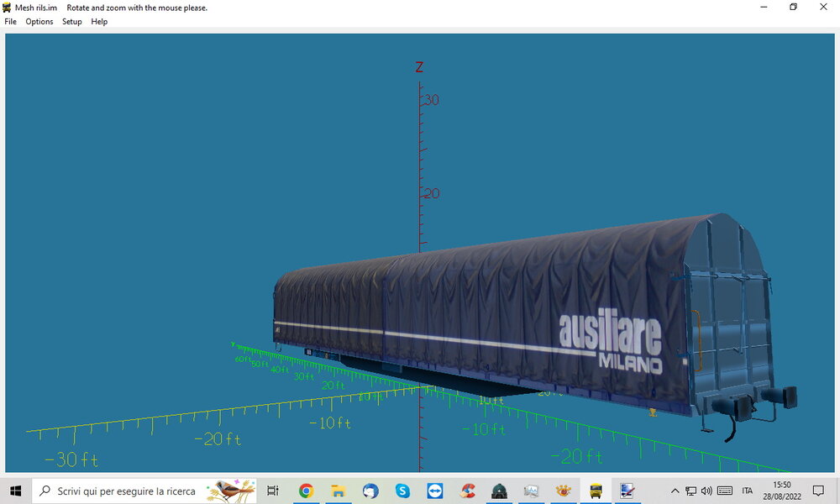Viewport: 840px width, 504px height.
Task: Open the File menu
Action: pos(10,22)
